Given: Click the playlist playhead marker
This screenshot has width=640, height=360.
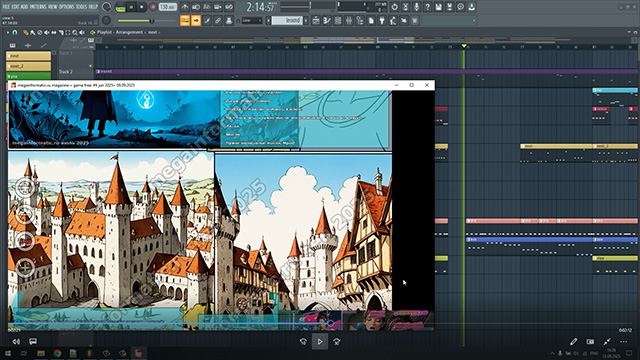Looking at the screenshot, I should click(x=464, y=46).
